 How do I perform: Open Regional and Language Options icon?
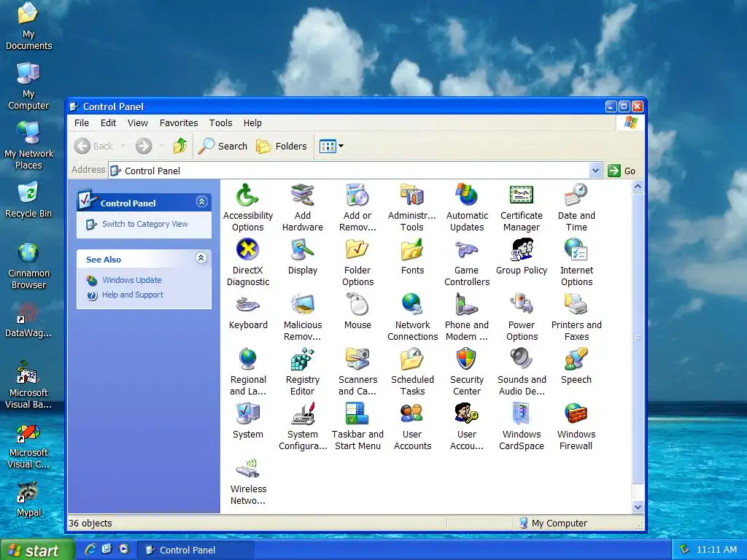(x=248, y=359)
